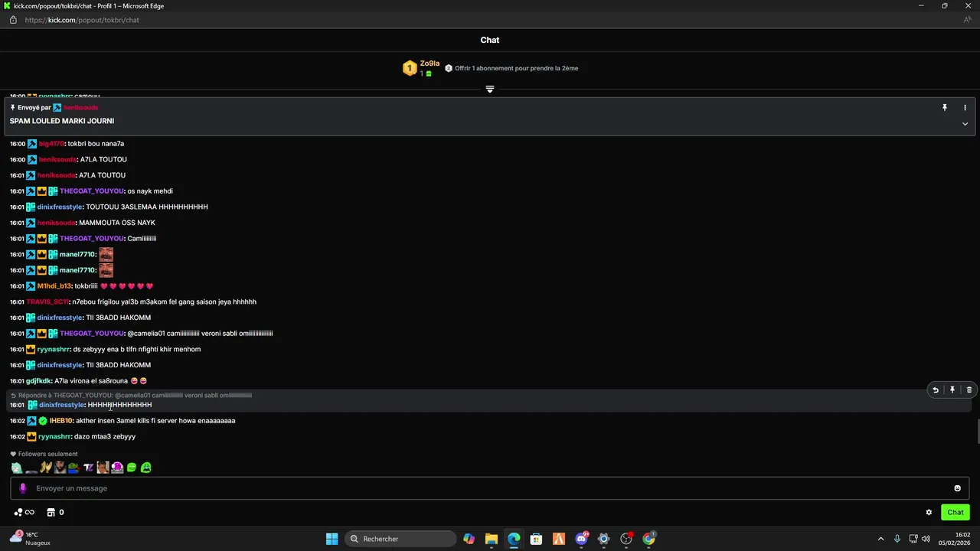Open the weather widget showing 16°C Nuageux
Screen dimensions: 980x551
point(31,539)
